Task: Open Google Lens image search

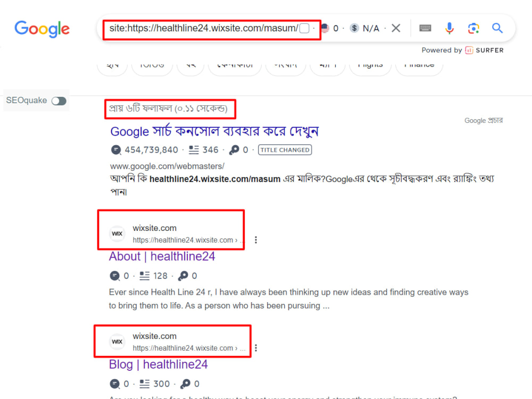Action: pos(473,28)
